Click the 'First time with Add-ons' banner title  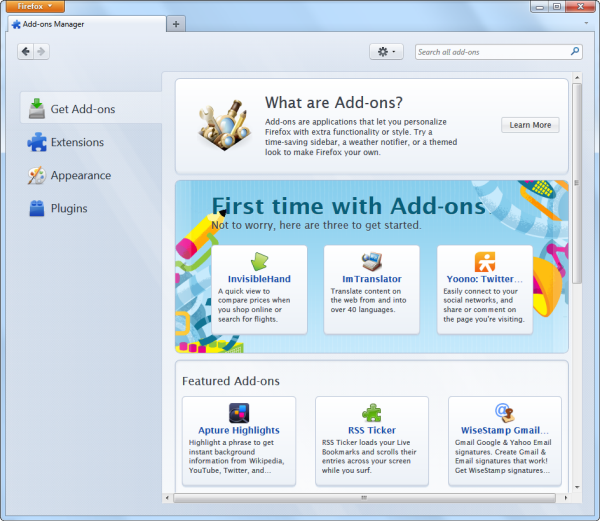[349, 206]
